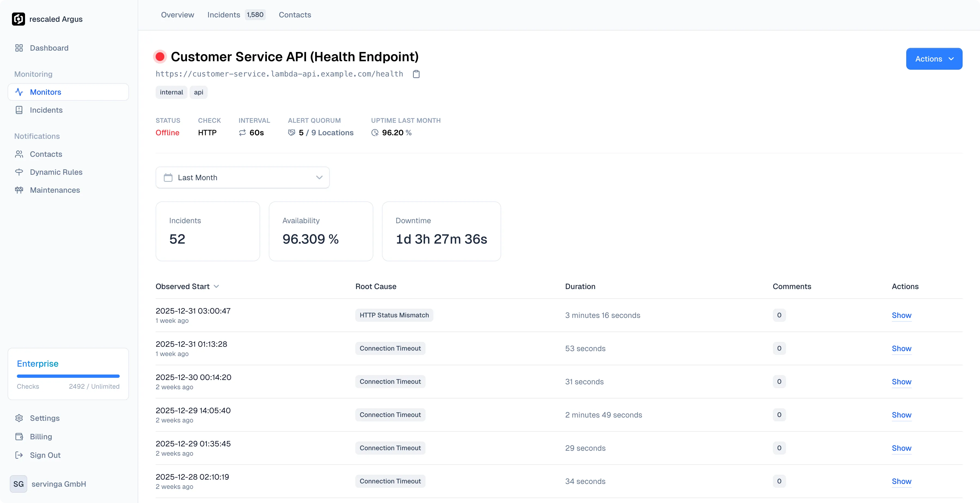Select the Monitors sidebar item
The width and height of the screenshot is (980, 503).
pos(68,92)
